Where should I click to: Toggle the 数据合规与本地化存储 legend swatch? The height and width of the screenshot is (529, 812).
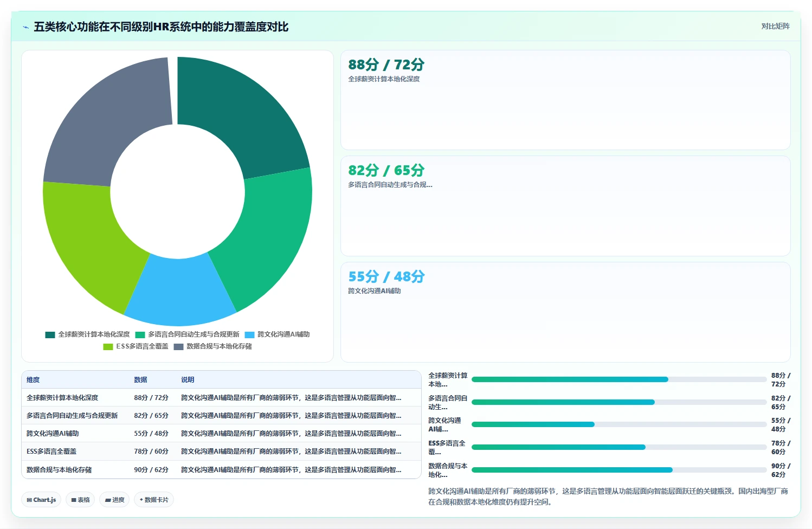[178, 347]
